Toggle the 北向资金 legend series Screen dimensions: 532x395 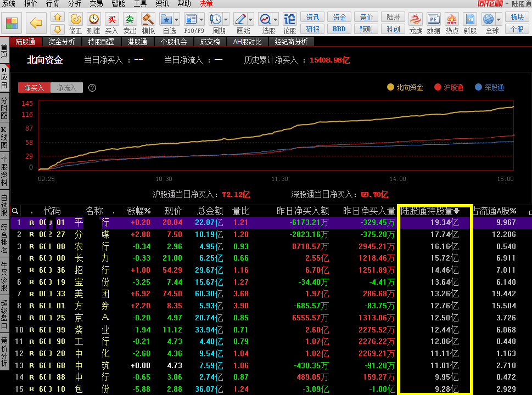[x=405, y=87]
